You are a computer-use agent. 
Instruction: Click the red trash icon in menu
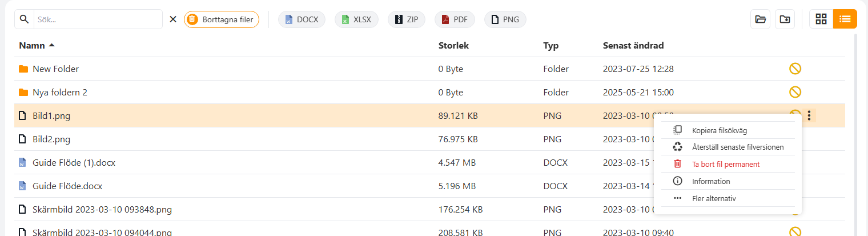tap(678, 164)
